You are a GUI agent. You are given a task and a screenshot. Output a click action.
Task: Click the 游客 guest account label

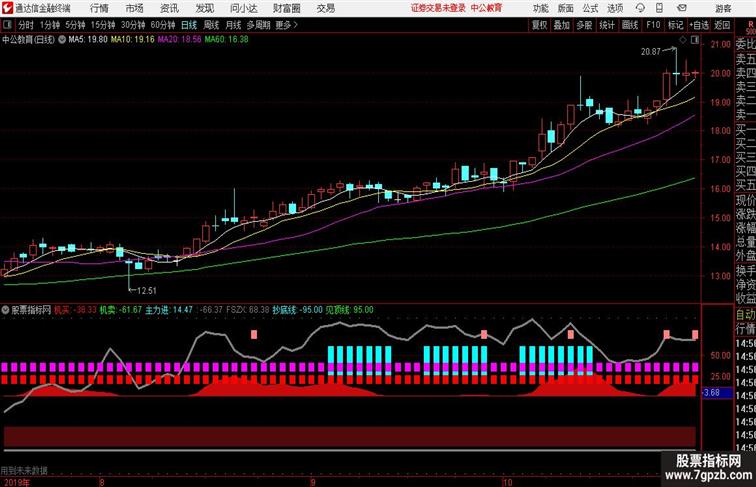[x=723, y=8]
